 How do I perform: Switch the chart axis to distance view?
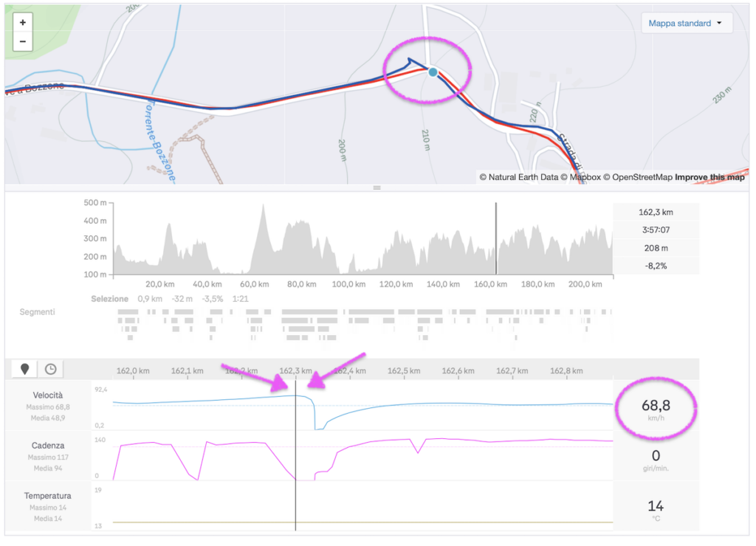(26, 369)
